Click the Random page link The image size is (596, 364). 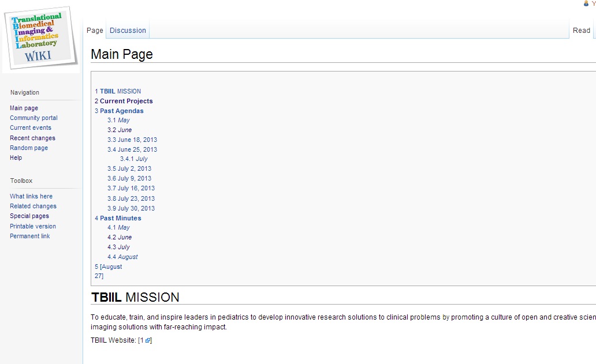pos(29,148)
